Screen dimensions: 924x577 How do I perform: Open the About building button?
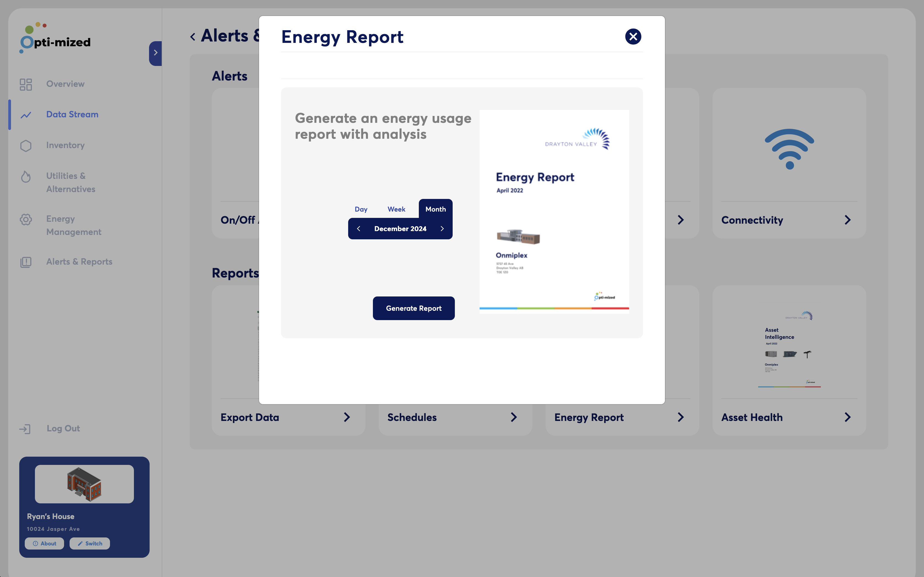pos(44,543)
